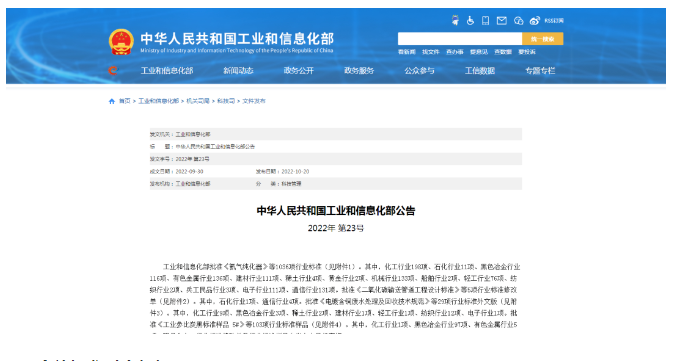Open the mail envelope icon
The image size is (677, 361).
click(x=501, y=20)
